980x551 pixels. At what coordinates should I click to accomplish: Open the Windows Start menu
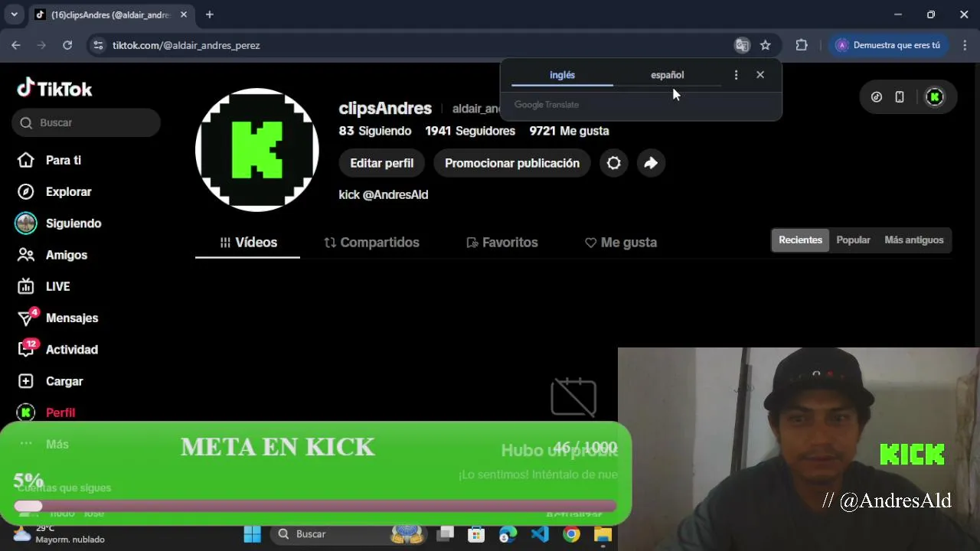tap(252, 534)
